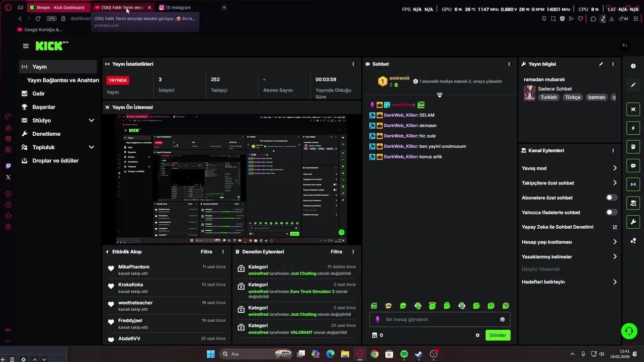Click the batman tag chip
The width and height of the screenshot is (644, 362).
[x=596, y=97]
